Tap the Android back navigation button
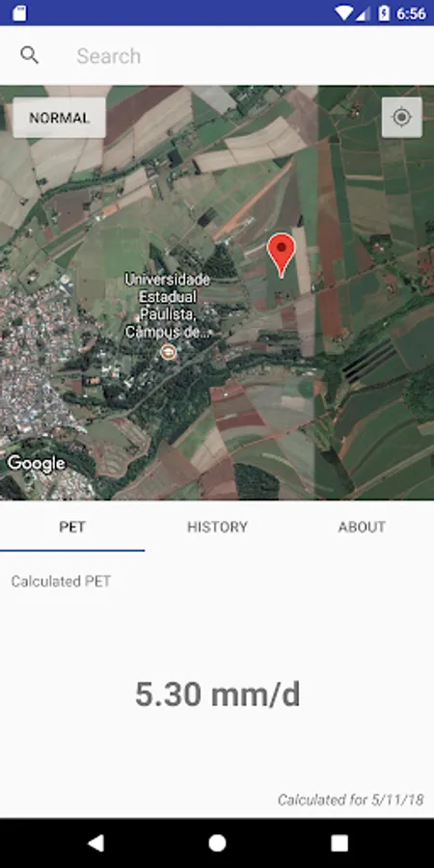The image size is (434, 868). pyautogui.click(x=95, y=843)
